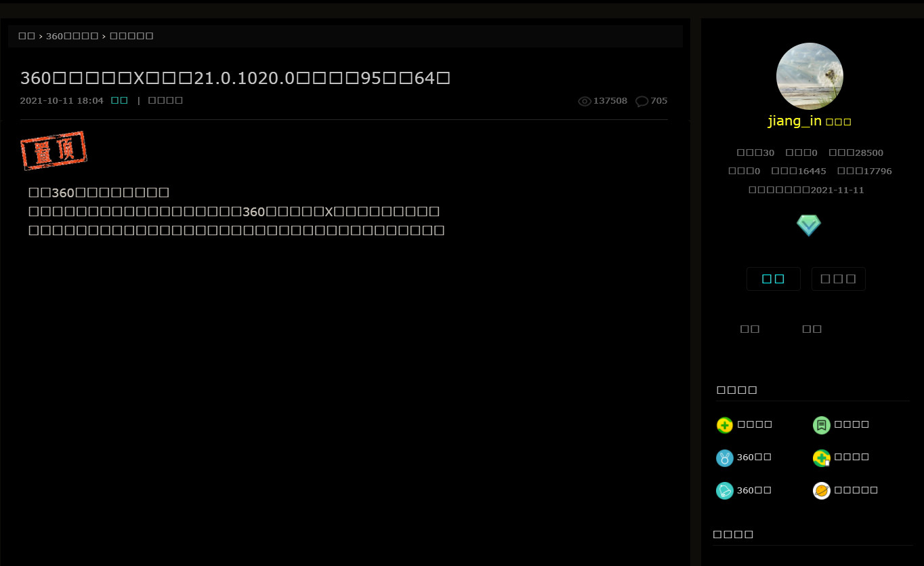Click the reply count 705

pos(659,101)
